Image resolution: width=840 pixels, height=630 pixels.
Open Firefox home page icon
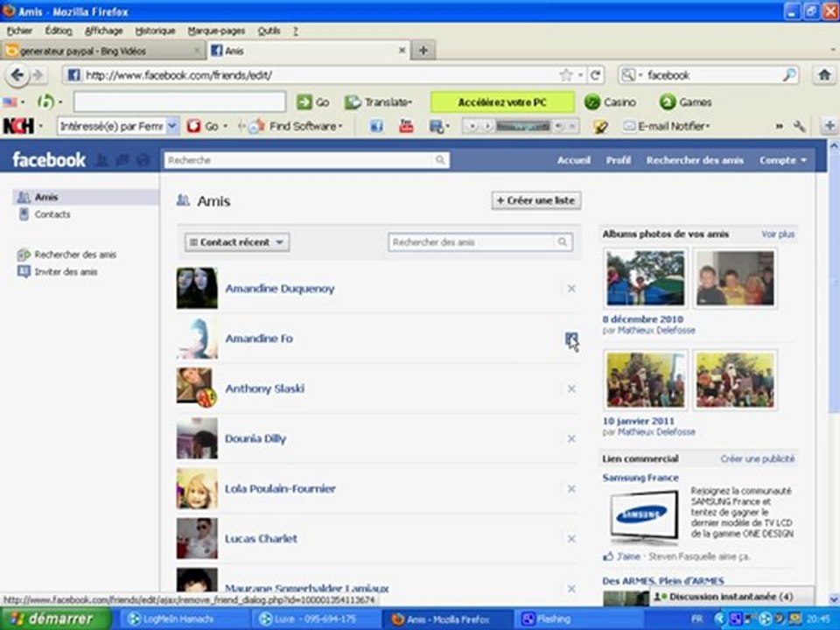824,75
